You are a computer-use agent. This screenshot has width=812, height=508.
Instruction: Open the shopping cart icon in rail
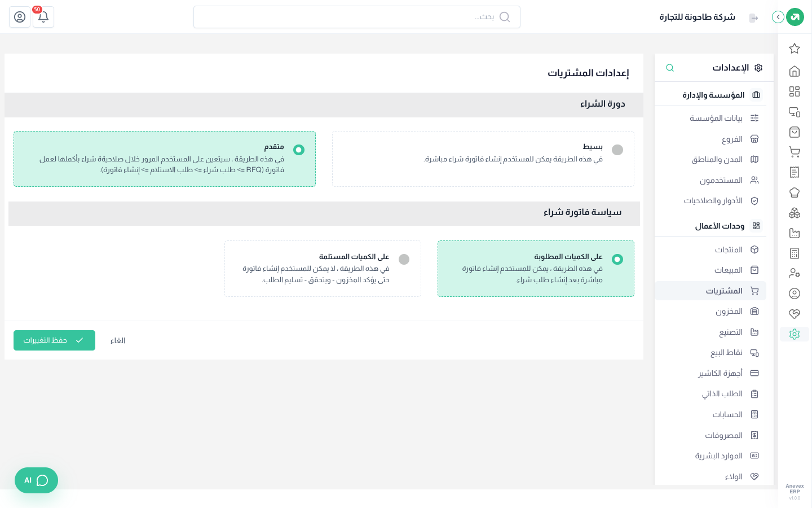[795, 152]
